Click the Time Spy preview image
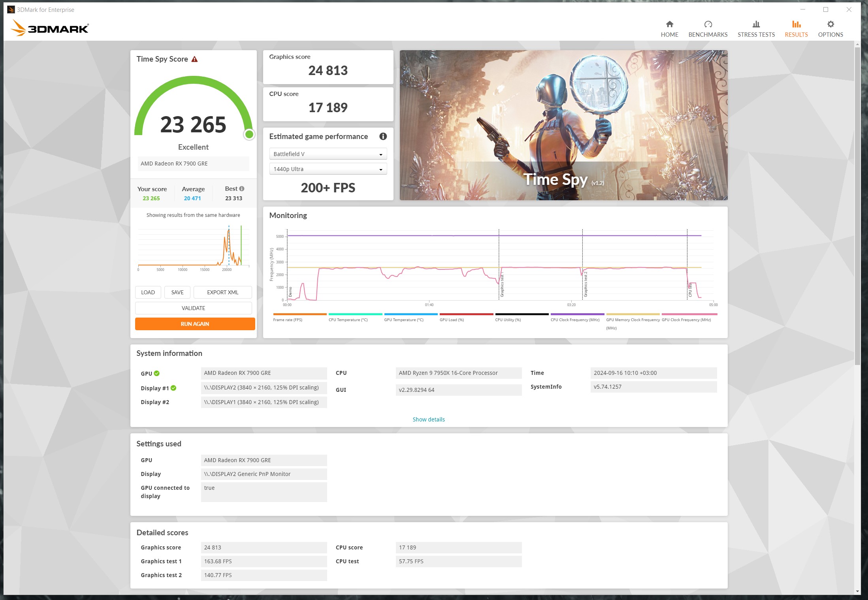This screenshot has width=868, height=600. point(563,125)
